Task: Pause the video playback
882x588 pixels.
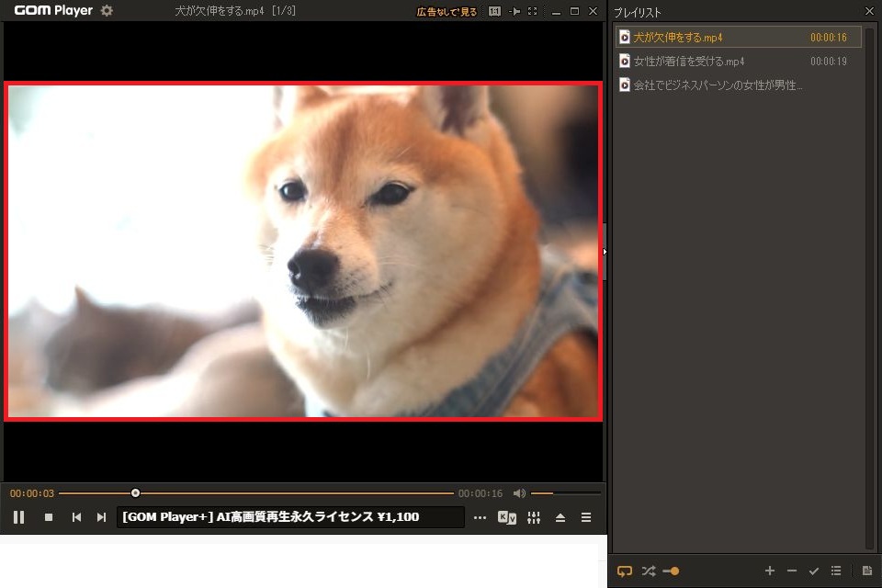Action: [x=18, y=517]
